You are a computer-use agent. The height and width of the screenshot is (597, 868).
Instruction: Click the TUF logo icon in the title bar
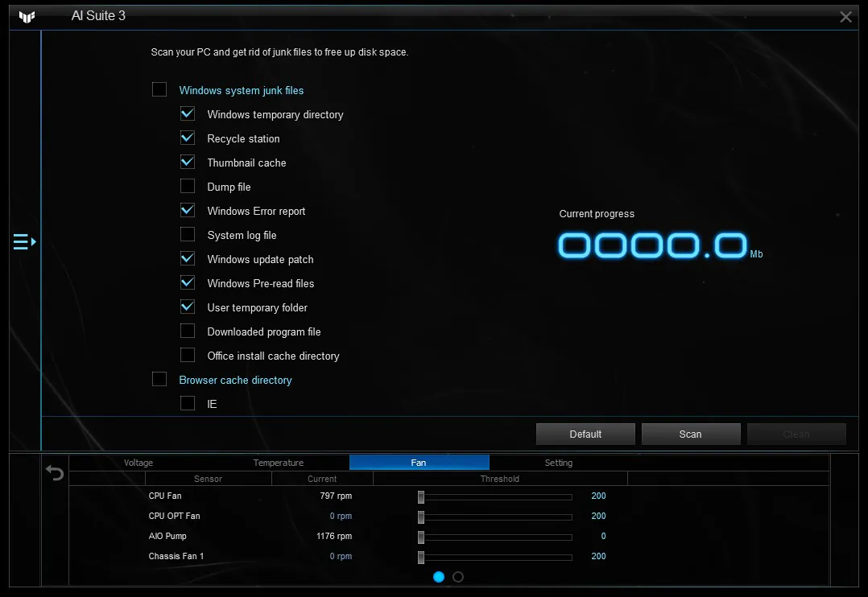(27, 17)
